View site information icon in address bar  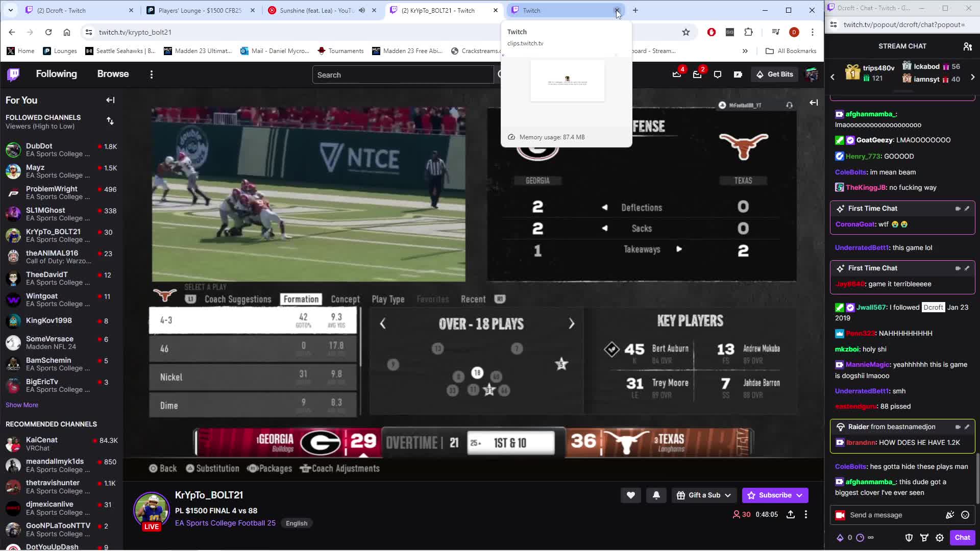89,32
